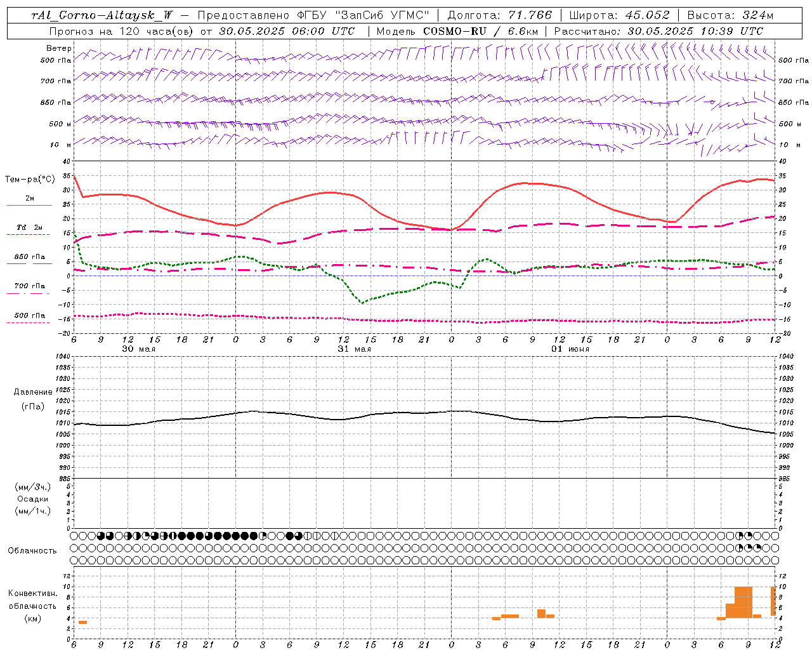Click the 31 мая date label
This screenshot has width=812, height=650.
(x=354, y=349)
